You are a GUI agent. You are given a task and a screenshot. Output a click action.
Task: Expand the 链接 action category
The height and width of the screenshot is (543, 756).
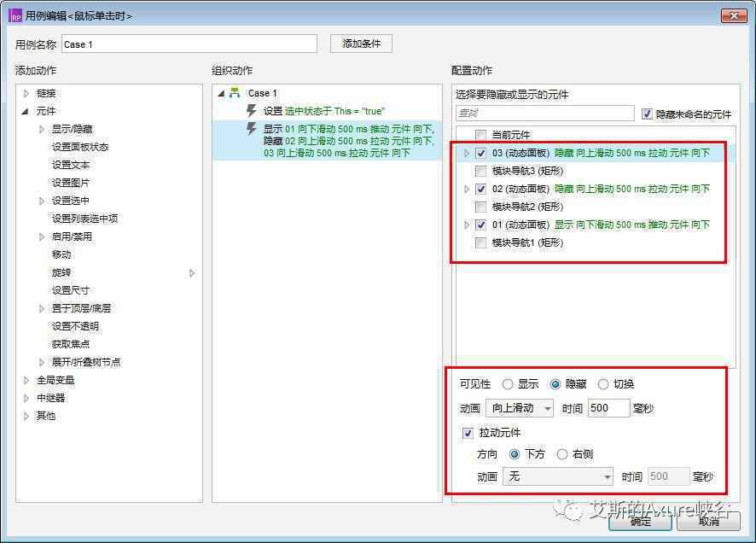(26, 93)
